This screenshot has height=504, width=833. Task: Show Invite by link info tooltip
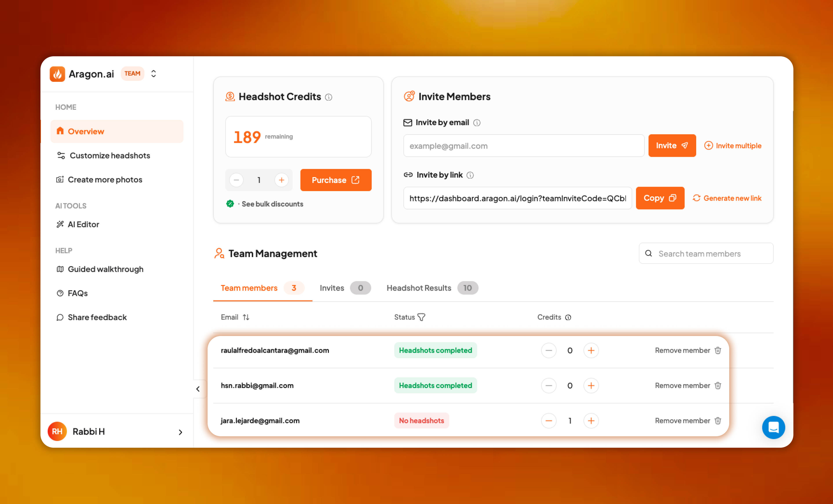470,175
